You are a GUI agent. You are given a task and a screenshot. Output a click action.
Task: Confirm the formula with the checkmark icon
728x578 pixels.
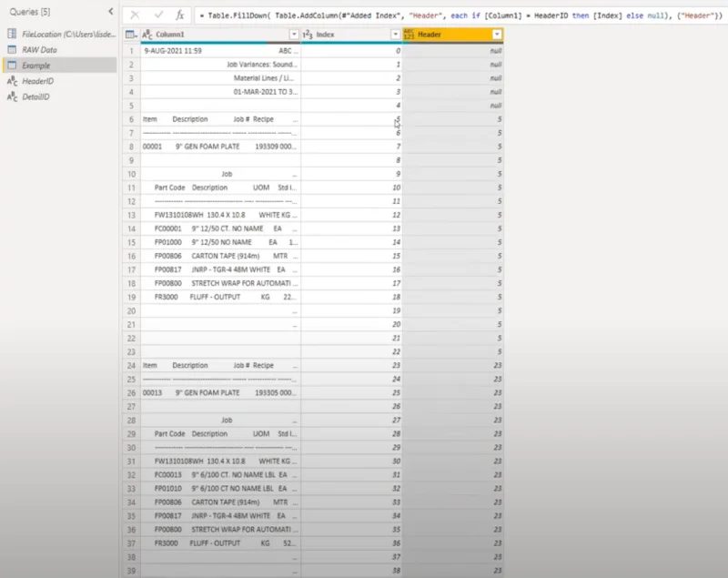click(158, 15)
